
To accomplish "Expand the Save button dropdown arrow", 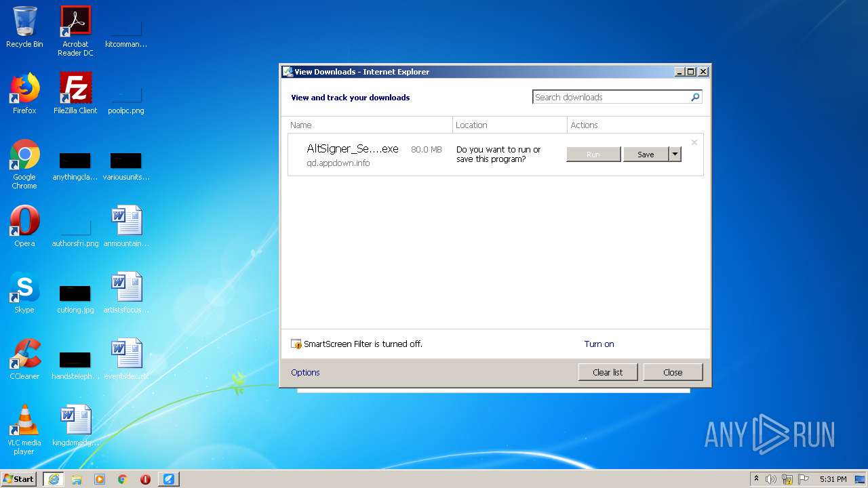I will click(675, 155).
